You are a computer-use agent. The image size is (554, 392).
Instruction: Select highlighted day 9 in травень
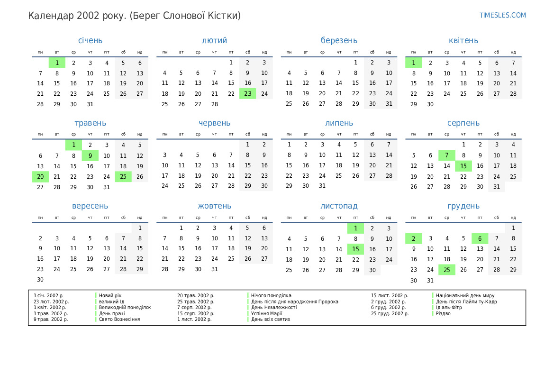pyautogui.click(x=90, y=155)
